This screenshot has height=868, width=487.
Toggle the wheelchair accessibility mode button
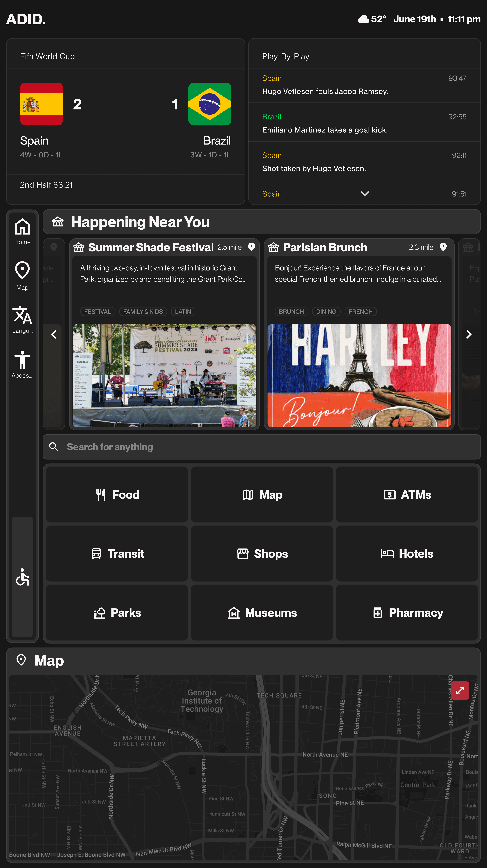coord(22,577)
